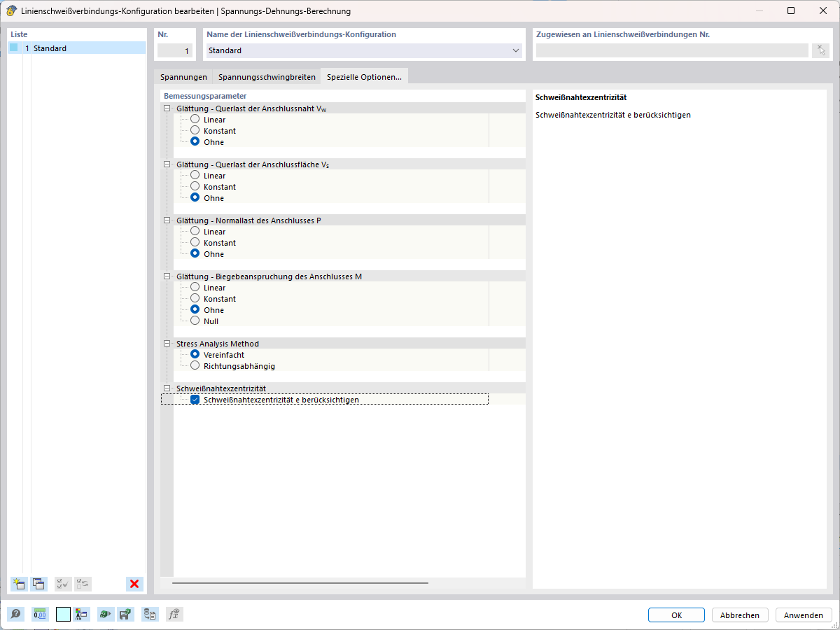
Task: Open units and decimal places icon
Action: tap(40, 615)
